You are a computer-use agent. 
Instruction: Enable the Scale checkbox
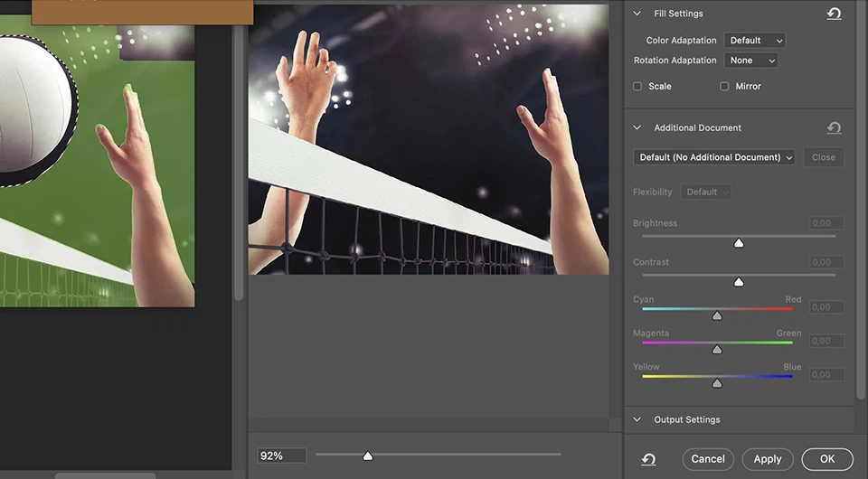coord(637,86)
